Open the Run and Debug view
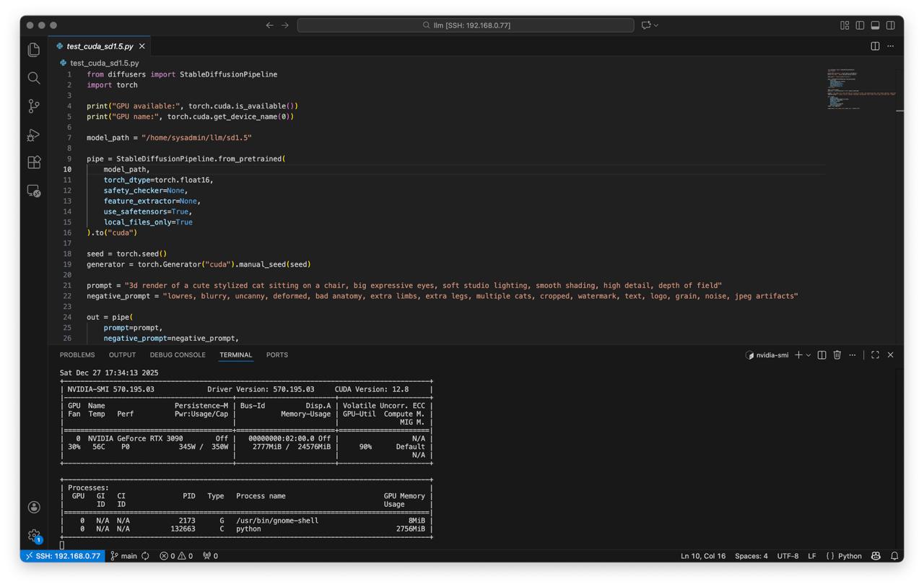The image size is (924, 587). click(34, 135)
